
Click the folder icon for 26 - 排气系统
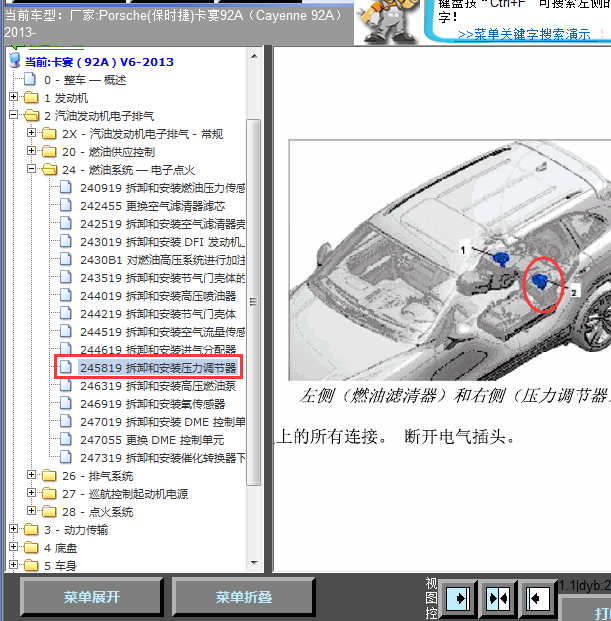(49, 475)
